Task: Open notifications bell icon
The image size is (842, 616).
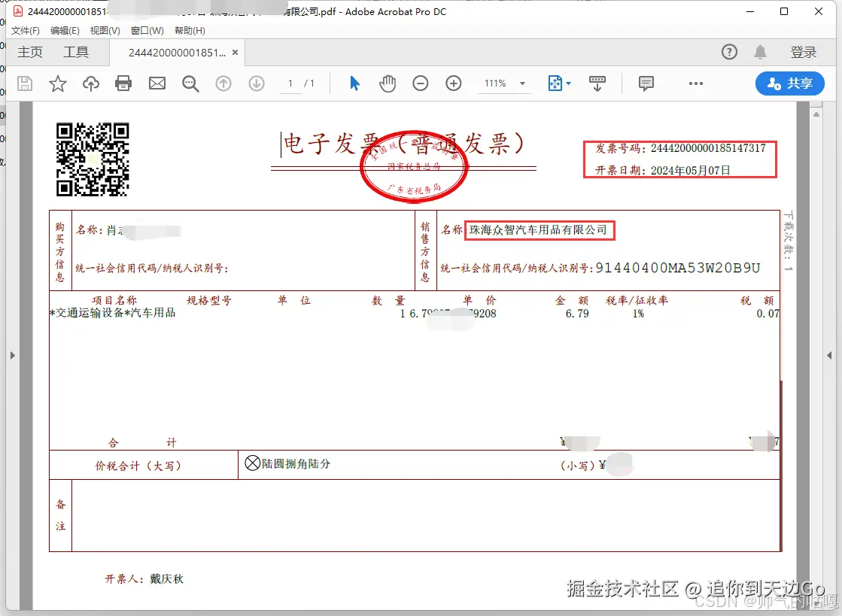Action: point(761,52)
